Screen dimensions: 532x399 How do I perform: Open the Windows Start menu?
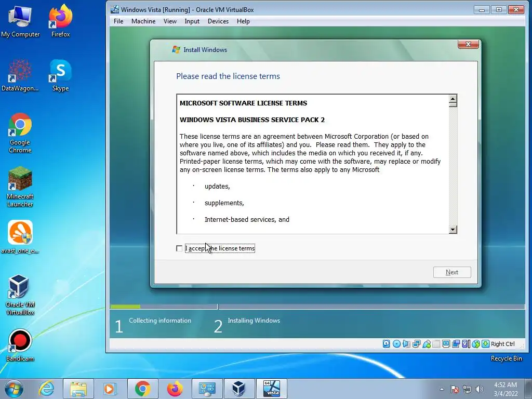click(x=14, y=389)
